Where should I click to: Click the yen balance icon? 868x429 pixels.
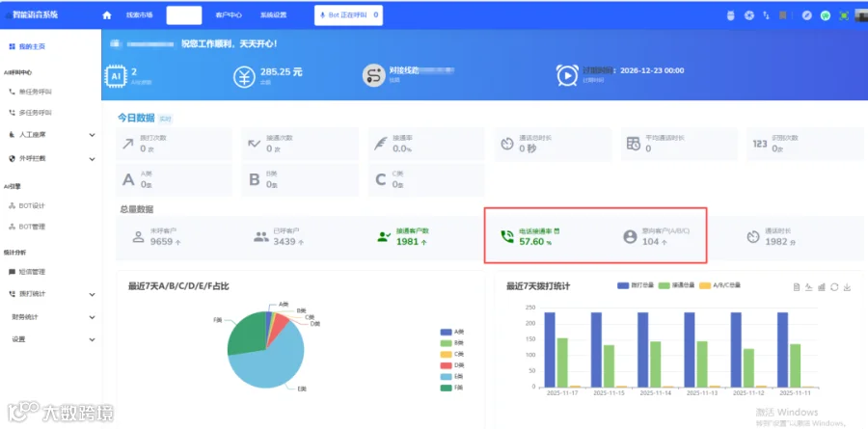point(244,76)
